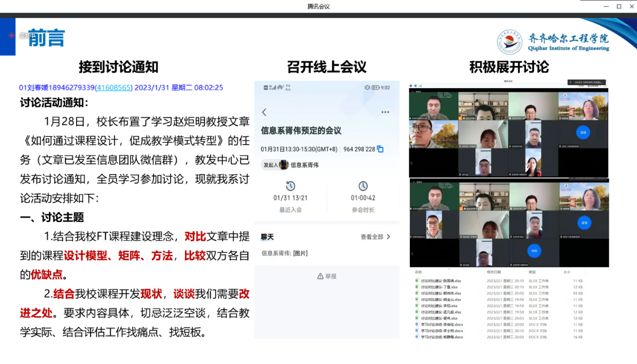
Task: Click the red recording indicator icon
Action: 12,35
